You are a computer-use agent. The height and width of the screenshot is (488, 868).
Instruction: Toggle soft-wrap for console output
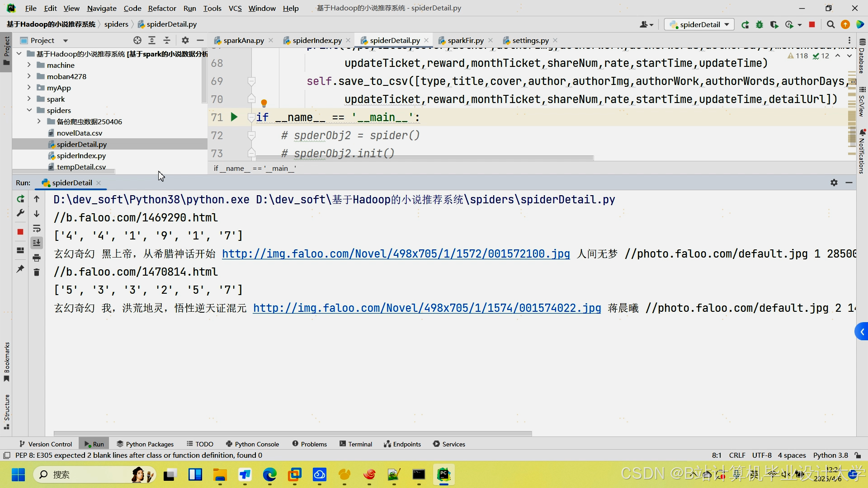tap(37, 229)
